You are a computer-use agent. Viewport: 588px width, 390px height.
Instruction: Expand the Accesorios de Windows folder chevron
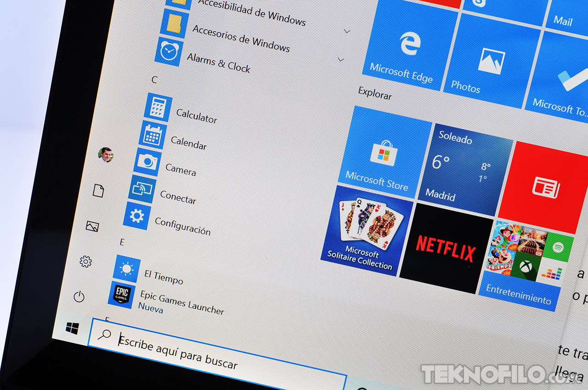click(x=341, y=60)
